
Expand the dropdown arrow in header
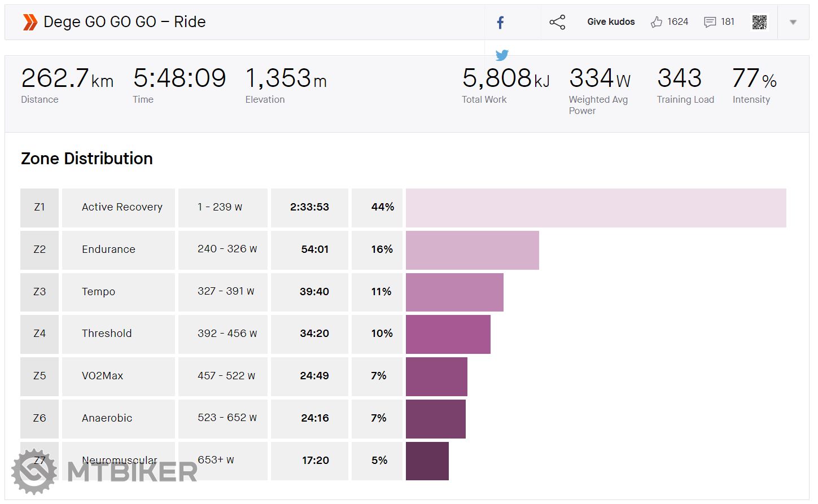pyautogui.click(x=793, y=23)
